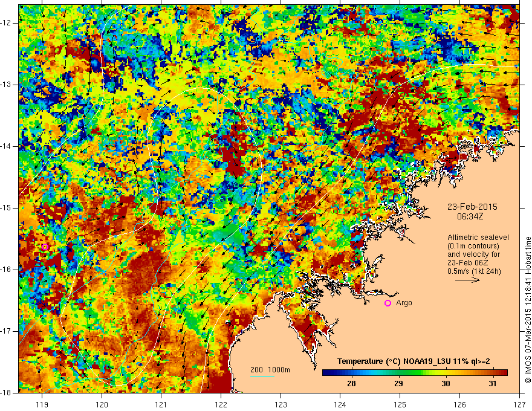Click the 200 1000m depth label
The height and width of the screenshot is (411, 532).
270,370
